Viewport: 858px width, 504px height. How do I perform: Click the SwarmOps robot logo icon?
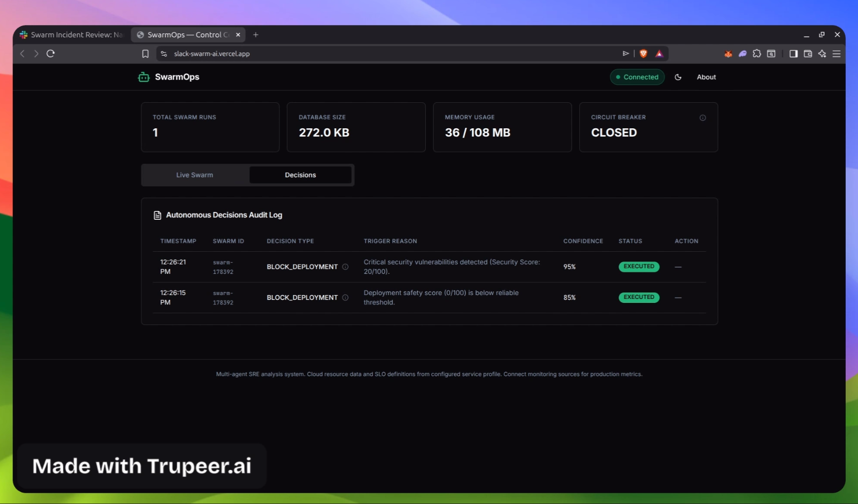point(144,77)
